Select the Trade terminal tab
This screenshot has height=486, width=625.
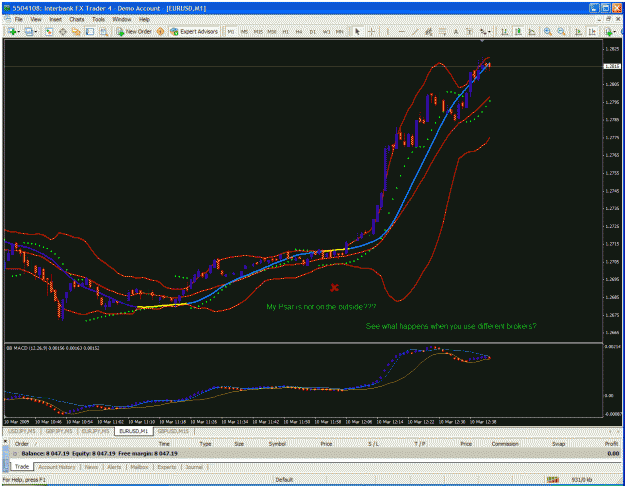22,466
